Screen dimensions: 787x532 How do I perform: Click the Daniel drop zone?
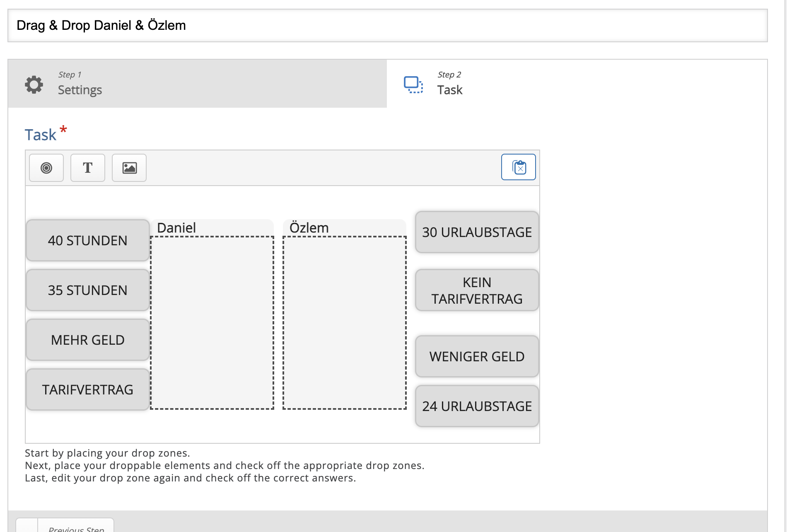(212, 322)
